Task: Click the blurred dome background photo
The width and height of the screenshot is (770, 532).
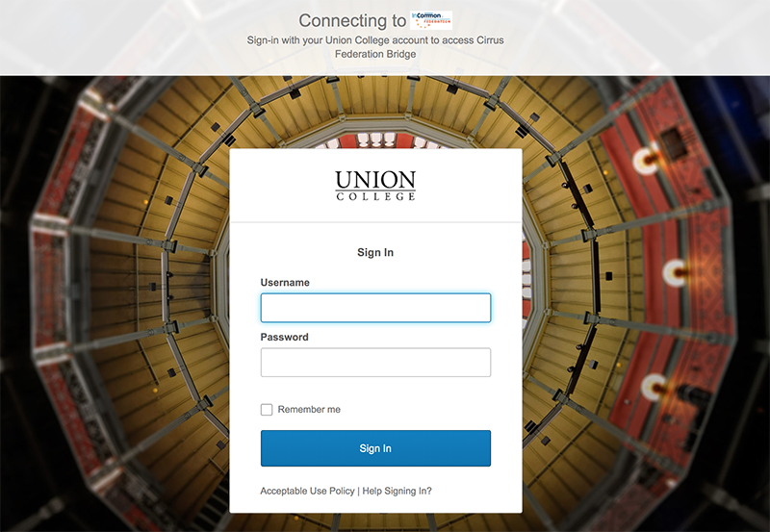Action: 115,289
